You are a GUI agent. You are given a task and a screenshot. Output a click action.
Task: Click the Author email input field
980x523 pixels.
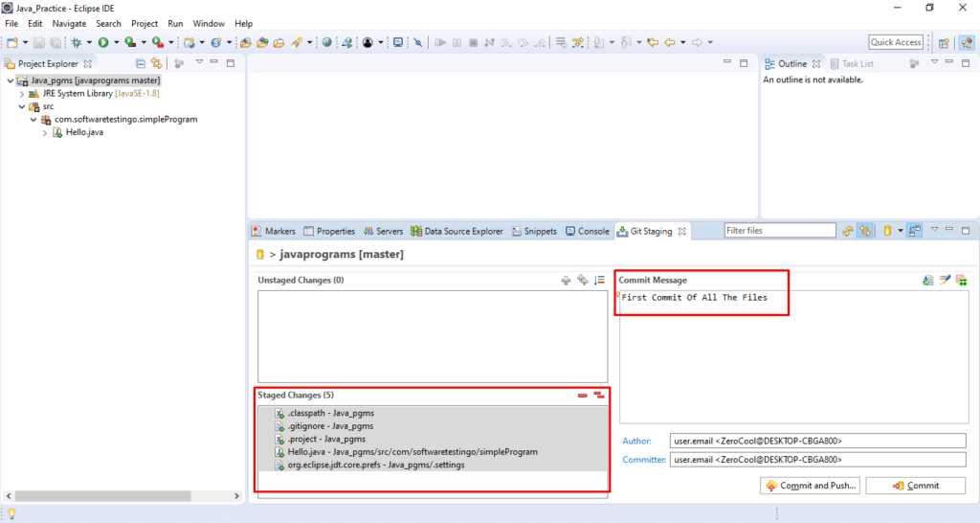click(818, 441)
